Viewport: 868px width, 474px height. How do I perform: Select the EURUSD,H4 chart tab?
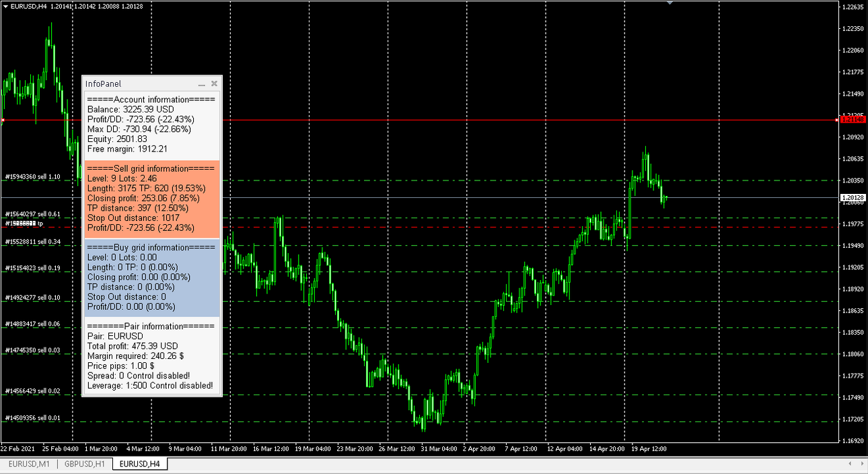click(x=140, y=464)
